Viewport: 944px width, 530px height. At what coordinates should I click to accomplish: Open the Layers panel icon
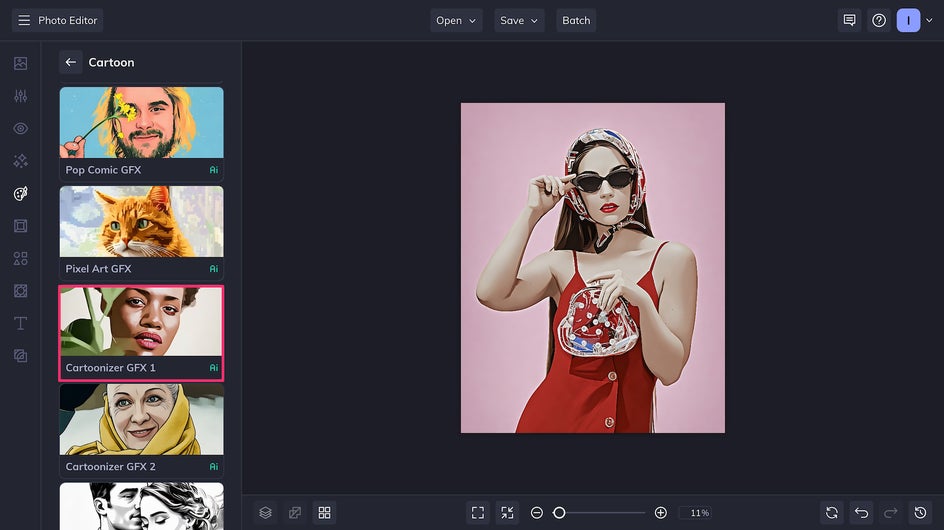click(x=266, y=513)
